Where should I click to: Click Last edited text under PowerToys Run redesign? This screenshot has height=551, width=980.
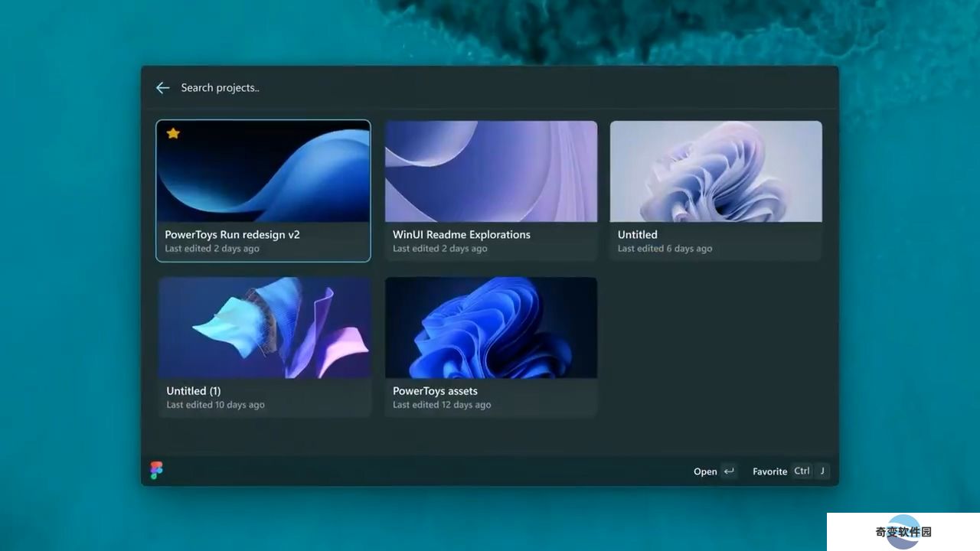point(212,249)
